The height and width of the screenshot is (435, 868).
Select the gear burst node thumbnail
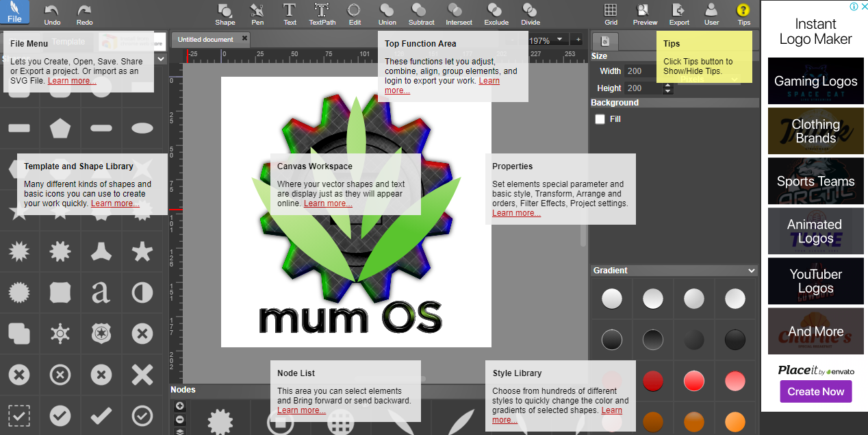click(x=220, y=421)
